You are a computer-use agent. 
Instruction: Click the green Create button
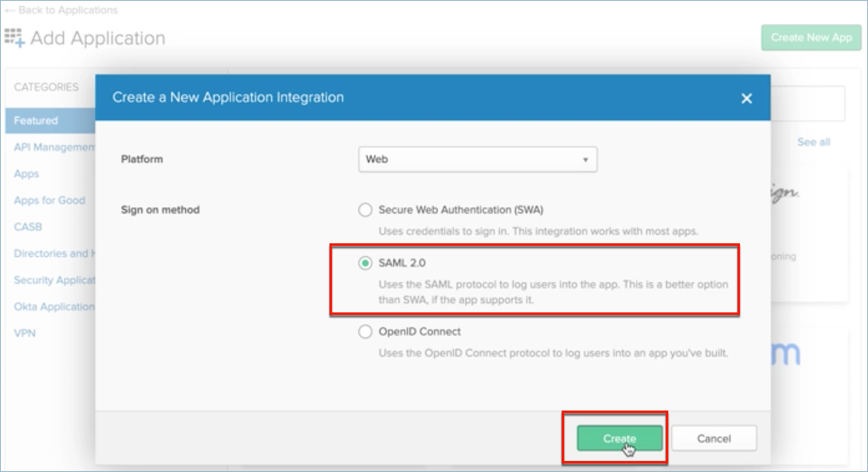click(x=620, y=438)
